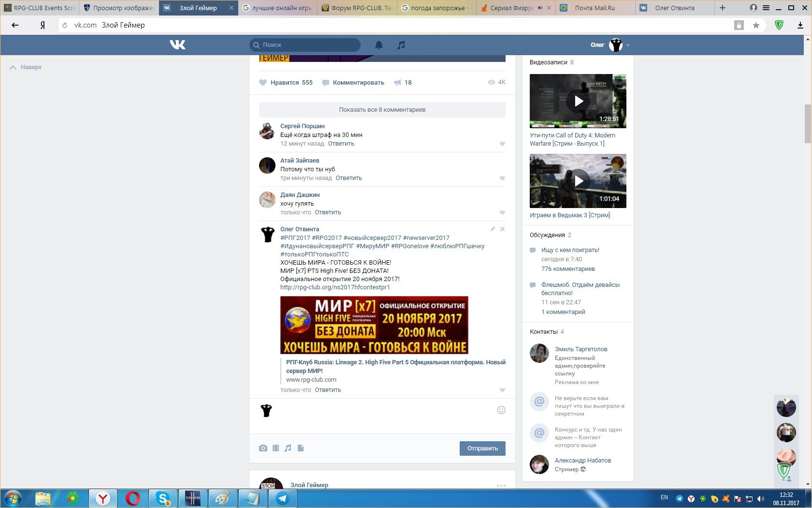
Task: Open Александр Набатов contact profile
Action: 583,461
